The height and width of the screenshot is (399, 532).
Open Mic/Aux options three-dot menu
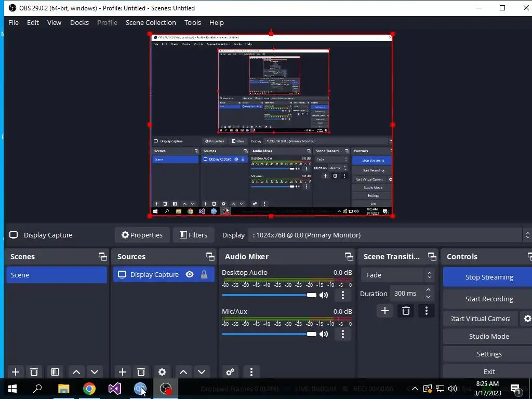point(343,334)
